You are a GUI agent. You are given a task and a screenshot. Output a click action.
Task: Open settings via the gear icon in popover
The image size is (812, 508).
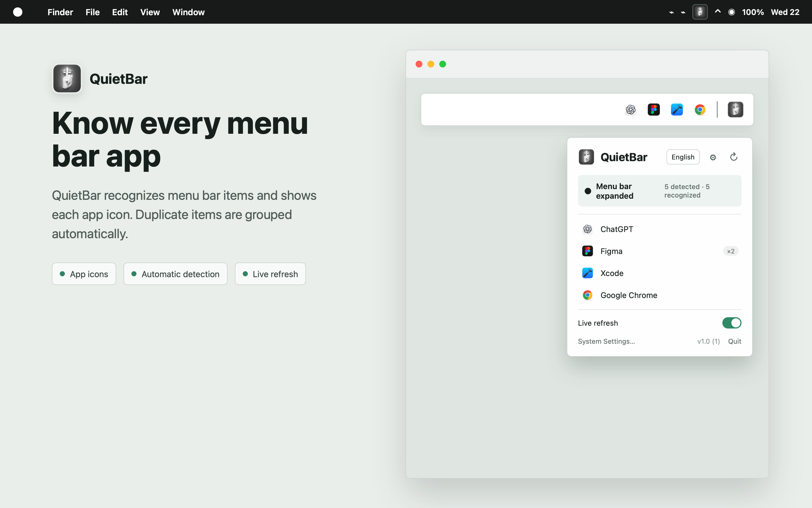tap(713, 157)
